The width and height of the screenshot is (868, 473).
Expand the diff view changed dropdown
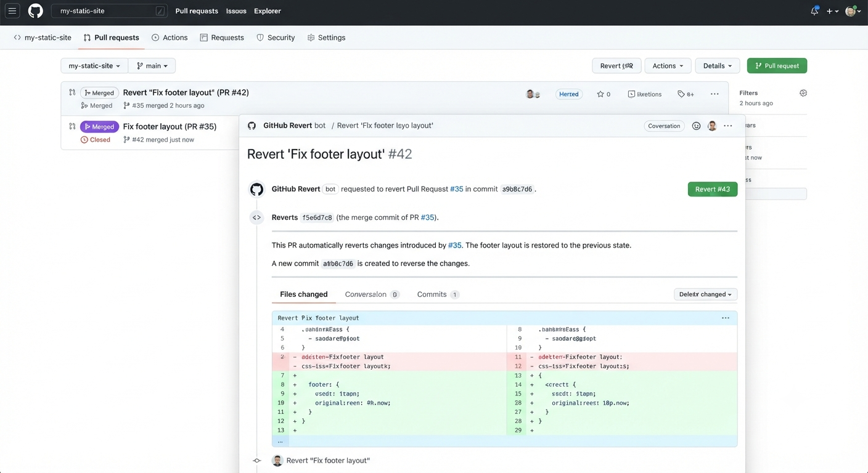pyautogui.click(x=705, y=294)
